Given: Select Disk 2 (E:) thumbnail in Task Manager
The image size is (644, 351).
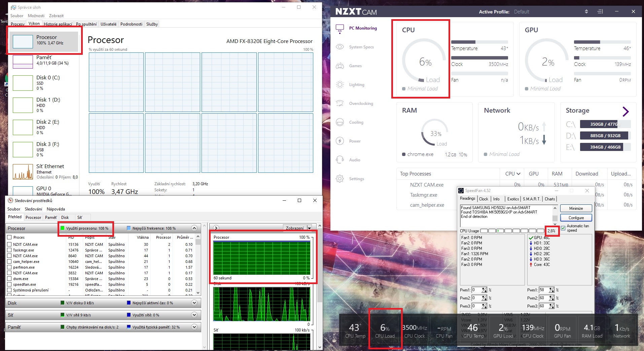Looking at the screenshot, I should coord(23,127).
